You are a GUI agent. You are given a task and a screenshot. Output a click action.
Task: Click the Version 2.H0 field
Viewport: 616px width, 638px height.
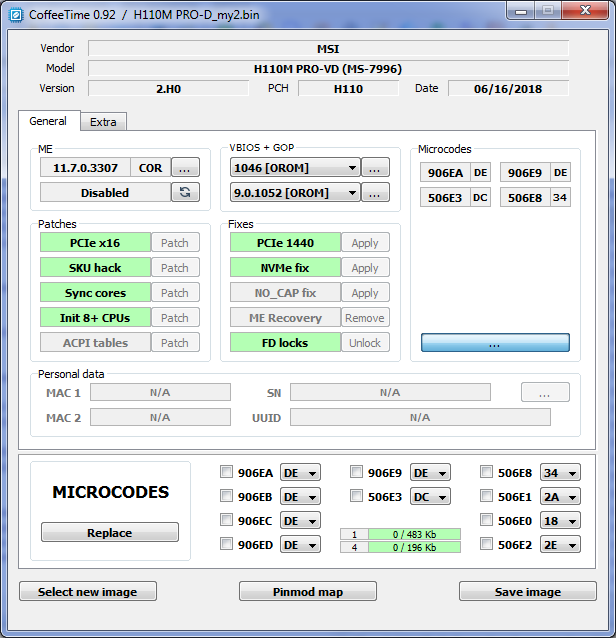pyautogui.click(x=168, y=88)
